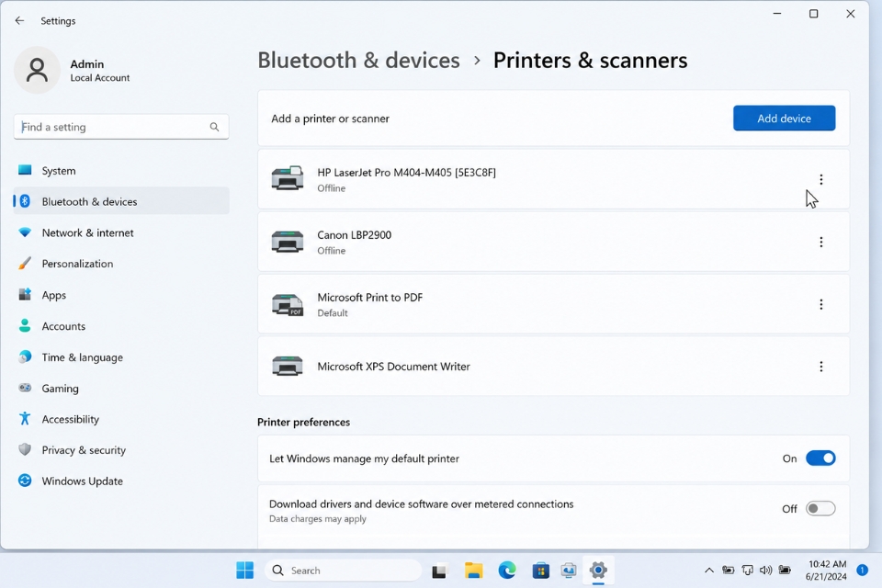882x588 pixels.
Task: Open more options for HP LaserJet Pro
Action: [821, 179]
